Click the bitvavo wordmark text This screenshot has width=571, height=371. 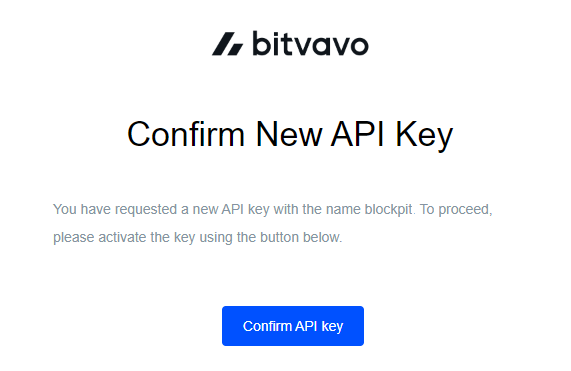(311, 43)
